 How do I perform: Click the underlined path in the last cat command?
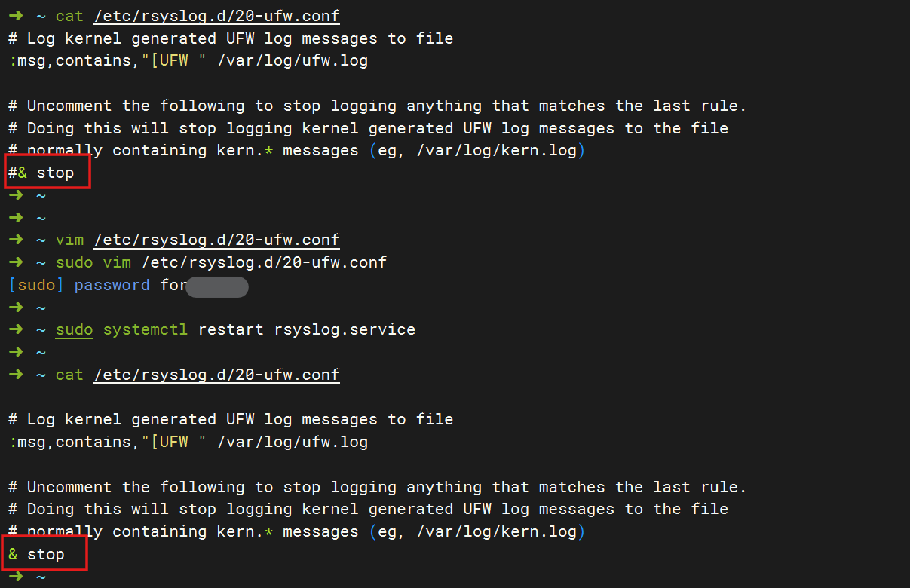coord(216,375)
